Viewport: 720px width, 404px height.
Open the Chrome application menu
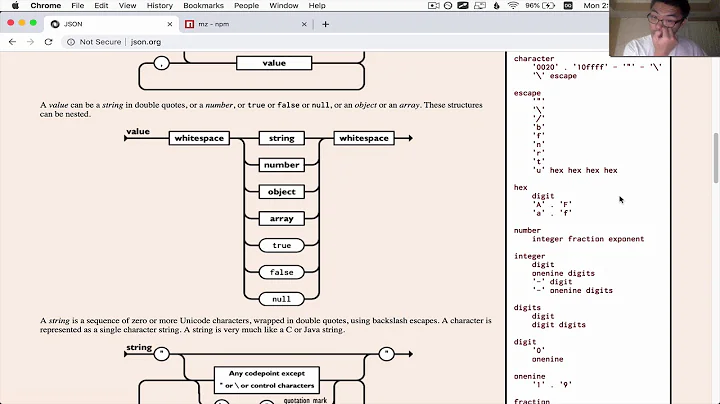coord(45,6)
